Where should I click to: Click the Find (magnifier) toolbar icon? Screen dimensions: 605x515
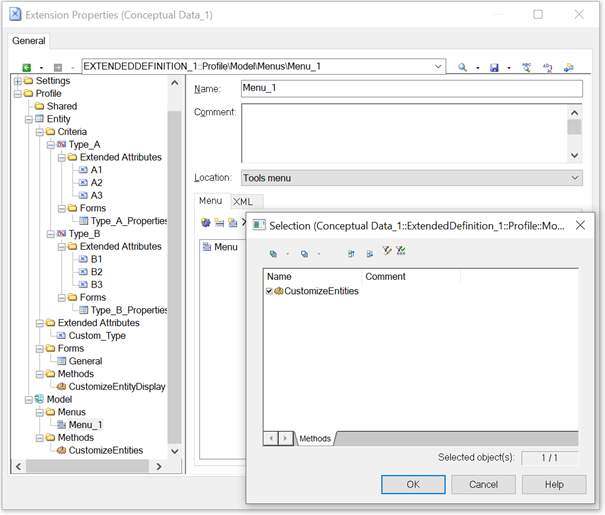tap(462, 67)
